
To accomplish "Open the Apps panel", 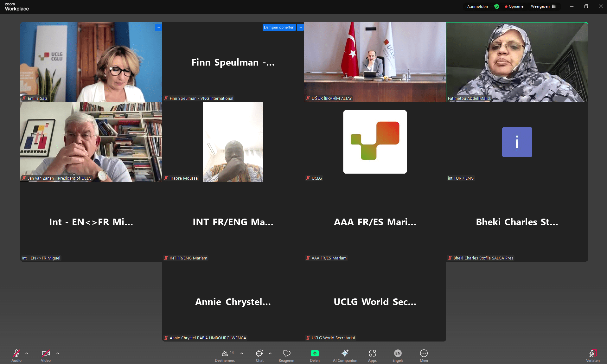I will click(x=372, y=355).
